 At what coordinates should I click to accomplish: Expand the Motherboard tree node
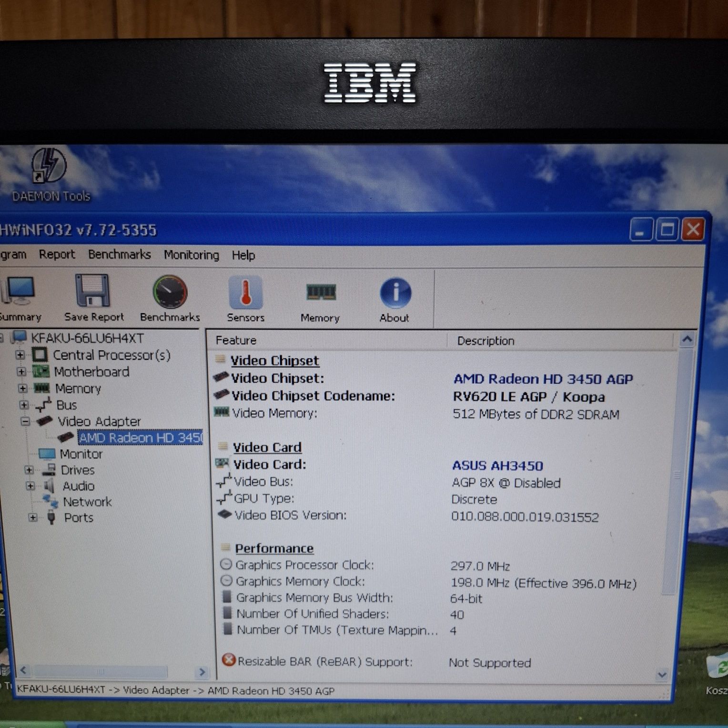[21, 372]
